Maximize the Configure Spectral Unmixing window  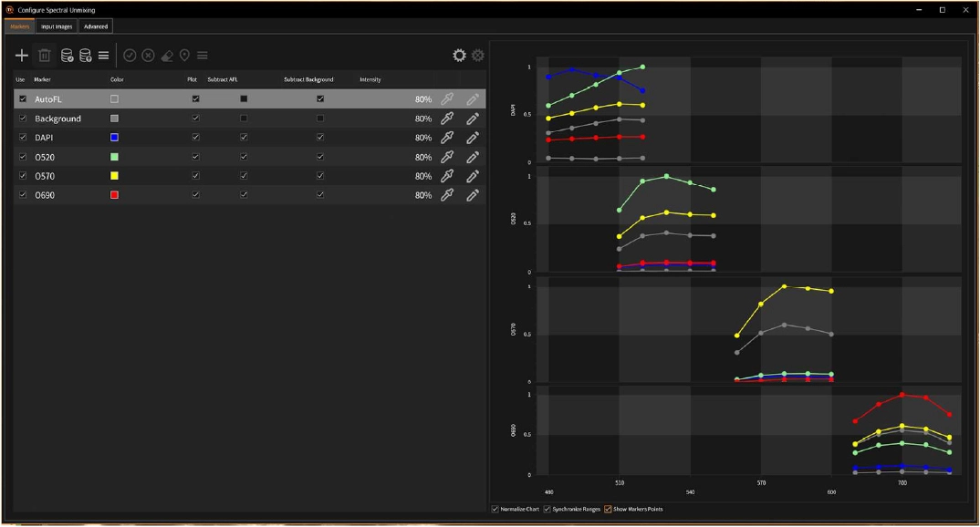click(x=942, y=9)
